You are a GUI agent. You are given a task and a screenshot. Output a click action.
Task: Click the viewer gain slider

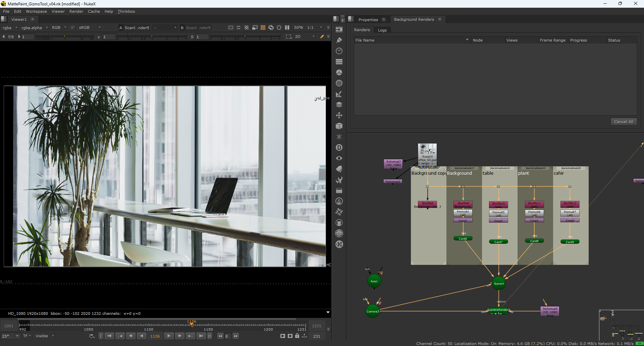pos(64,37)
